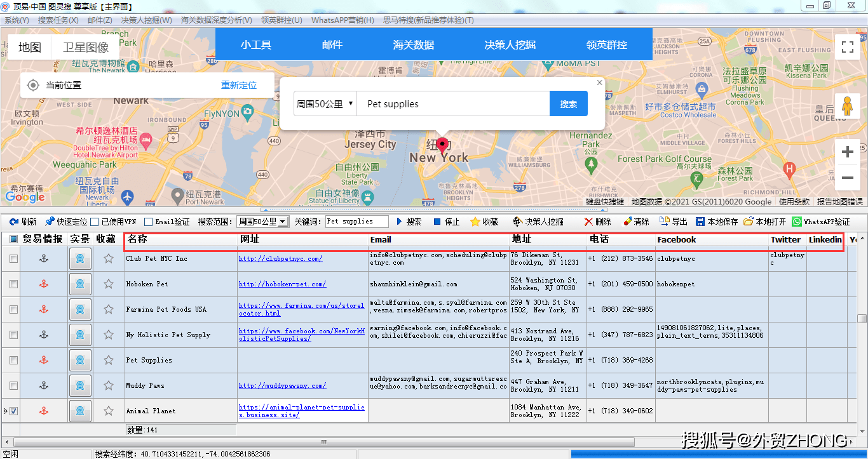The height and width of the screenshot is (459, 868).
Task: Open the 海关数据 tab in the blue bar
Action: [x=414, y=44]
